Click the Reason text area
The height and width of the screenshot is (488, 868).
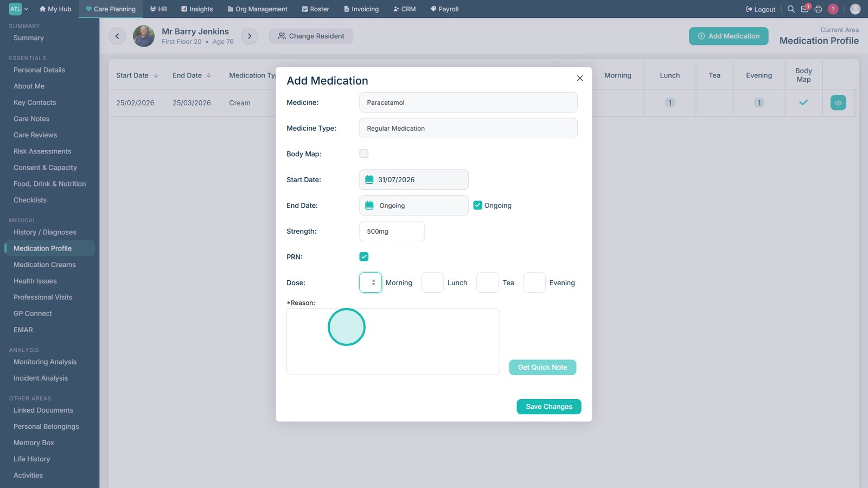[x=393, y=342]
